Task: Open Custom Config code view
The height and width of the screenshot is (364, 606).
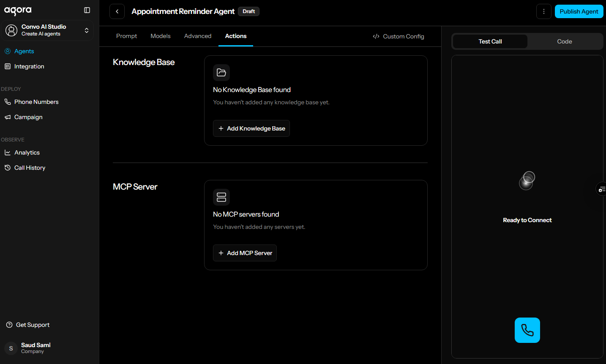Action: (x=398, y=36)
